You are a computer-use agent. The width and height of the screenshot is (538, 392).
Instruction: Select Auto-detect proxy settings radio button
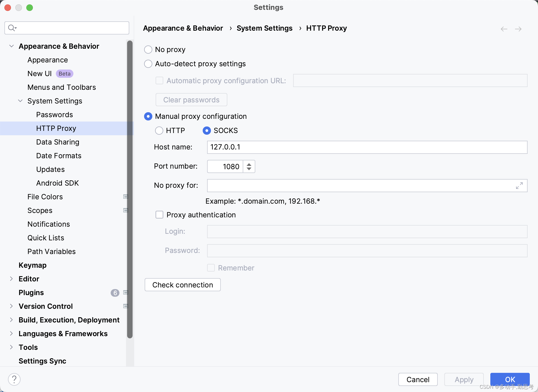tap(148, 64)
